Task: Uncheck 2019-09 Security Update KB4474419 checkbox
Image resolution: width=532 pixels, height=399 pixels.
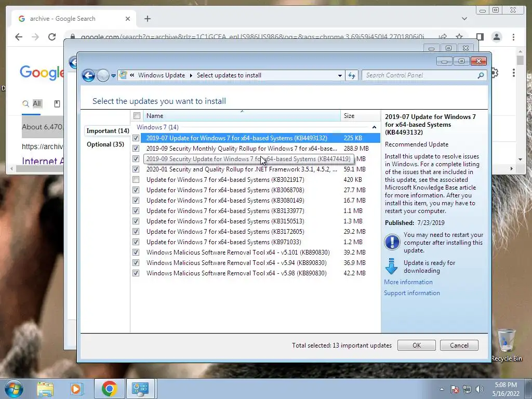Action: (136, 159)
